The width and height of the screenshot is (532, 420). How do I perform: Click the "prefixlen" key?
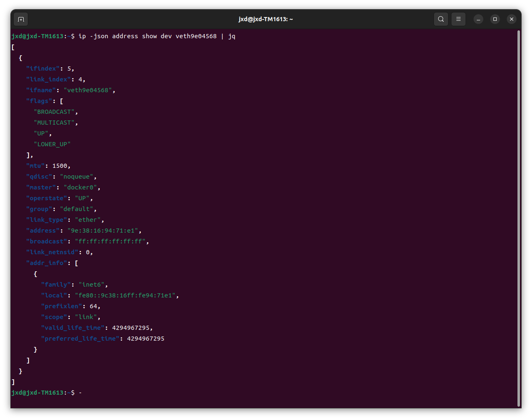pos(61,306)
